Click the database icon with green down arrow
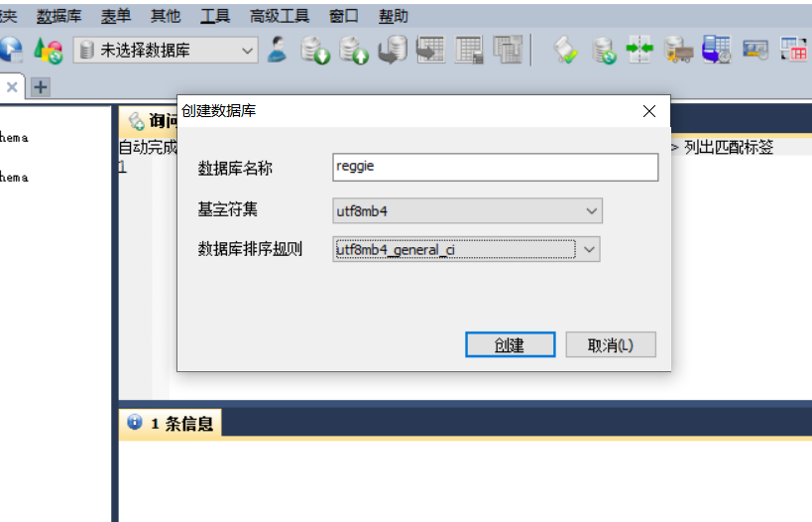This screenshot has height=522, width=812. 315,50
